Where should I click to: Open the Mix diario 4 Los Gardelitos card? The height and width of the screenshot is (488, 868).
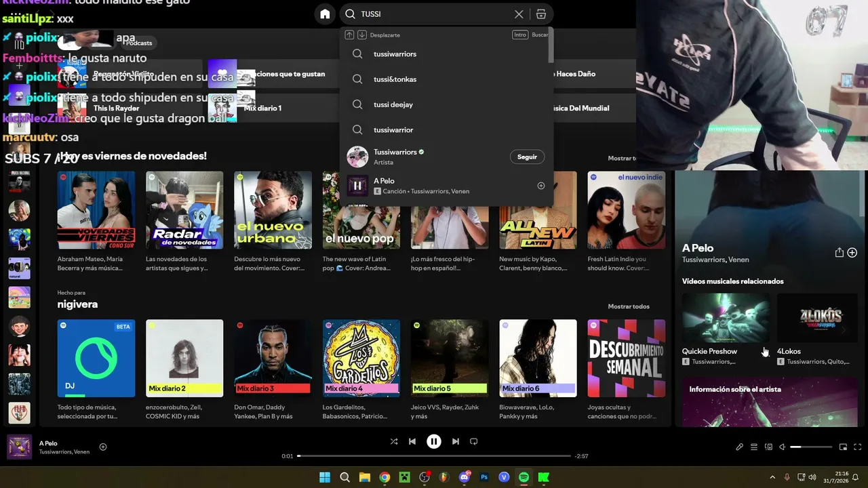tap(361, 370)
